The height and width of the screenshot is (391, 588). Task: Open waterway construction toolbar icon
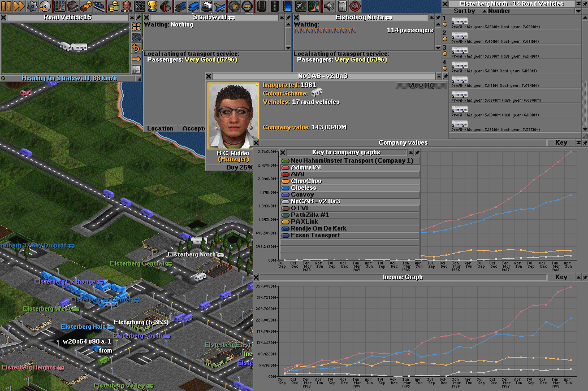click(287, 6)
